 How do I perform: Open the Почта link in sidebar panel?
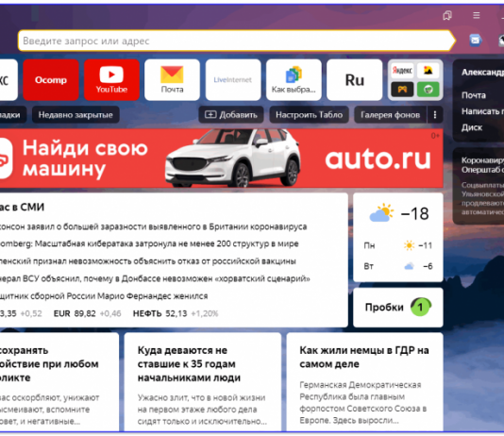[x=474, y=95]
